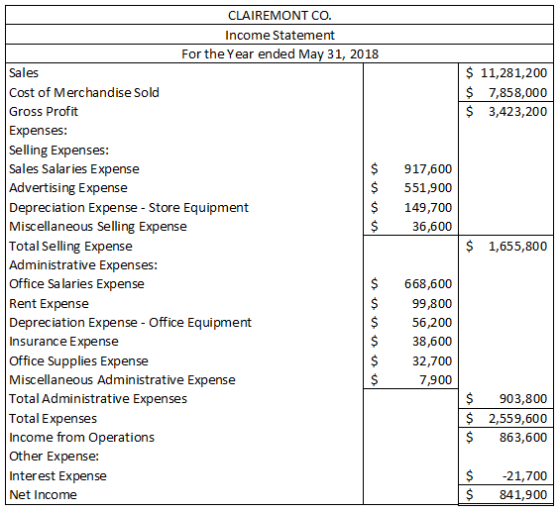Select the CLAIREMONT CO. title cell
This screenshot has width=560, height=512.
pyautogui.click(x=280, y=15)
